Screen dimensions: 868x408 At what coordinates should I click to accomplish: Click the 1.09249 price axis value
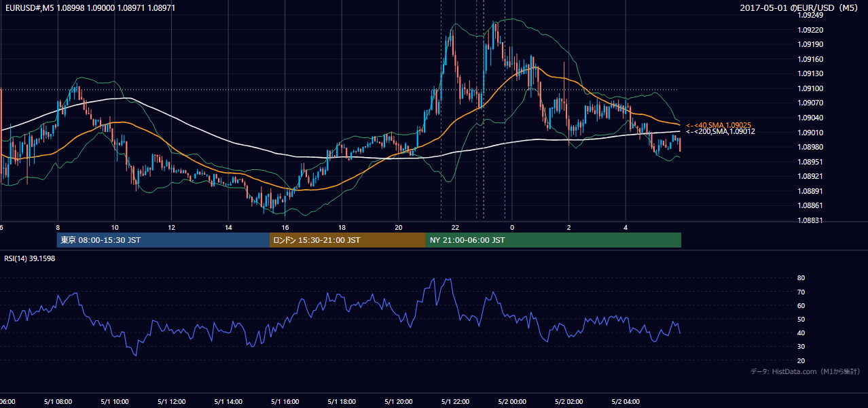point(811,15)
